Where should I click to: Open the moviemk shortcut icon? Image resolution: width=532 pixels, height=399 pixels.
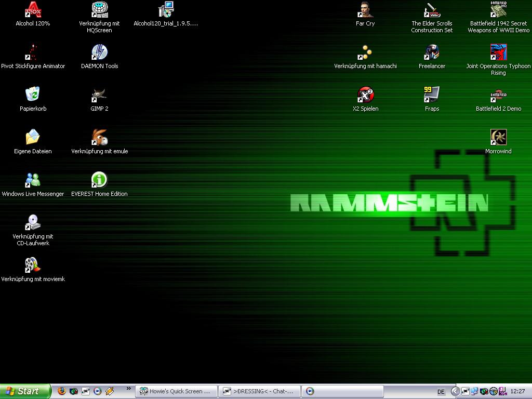[x=33, y=270]
